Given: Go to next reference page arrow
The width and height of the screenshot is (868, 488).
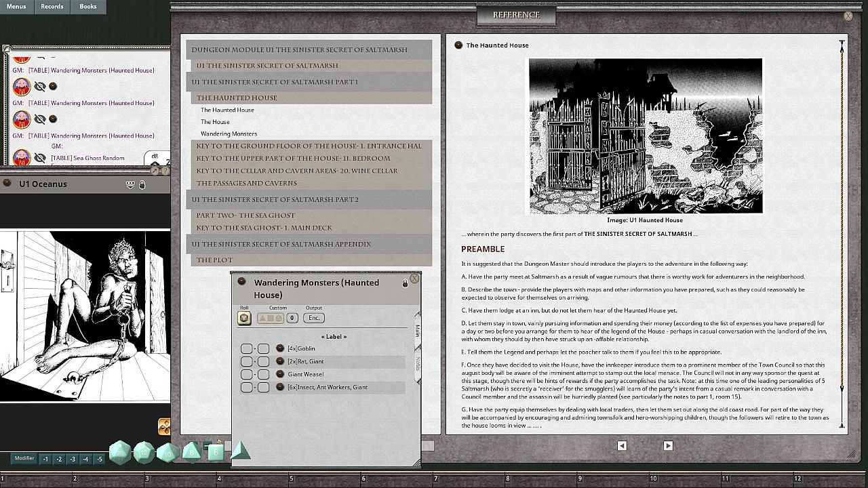Looking at the screenshot, I should pyautogui.click(x=668, y=445).
